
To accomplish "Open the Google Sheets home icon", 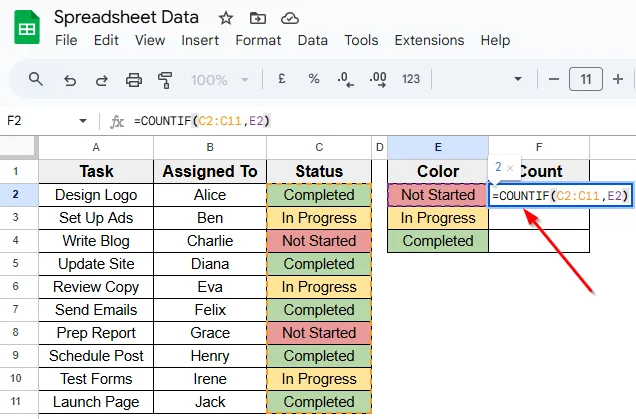I will [x=27, y=27].
